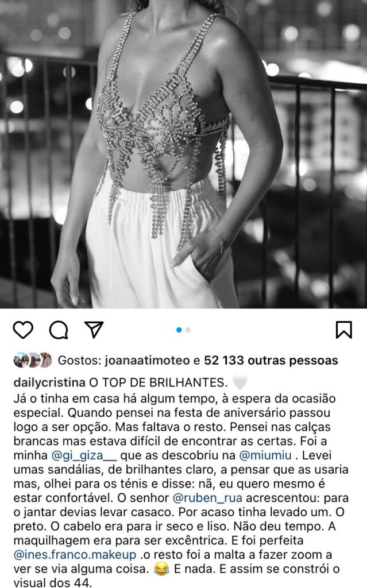Image resolution: width=367 pixels, height=588 pixels.
Task: Tap the heart like icon
Action: pyautogui.click(x=24, y=330)
